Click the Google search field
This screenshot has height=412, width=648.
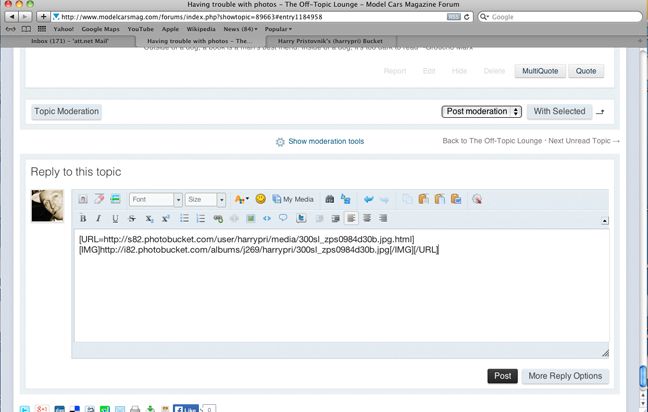pyautogui.click(x=560, y=17)
